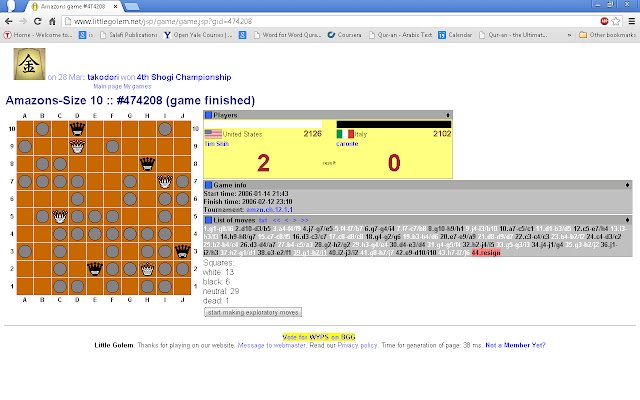Viewport: 640px width, 400px height.
Task: Open the Chrome hamburger menu
Action: 631,21
